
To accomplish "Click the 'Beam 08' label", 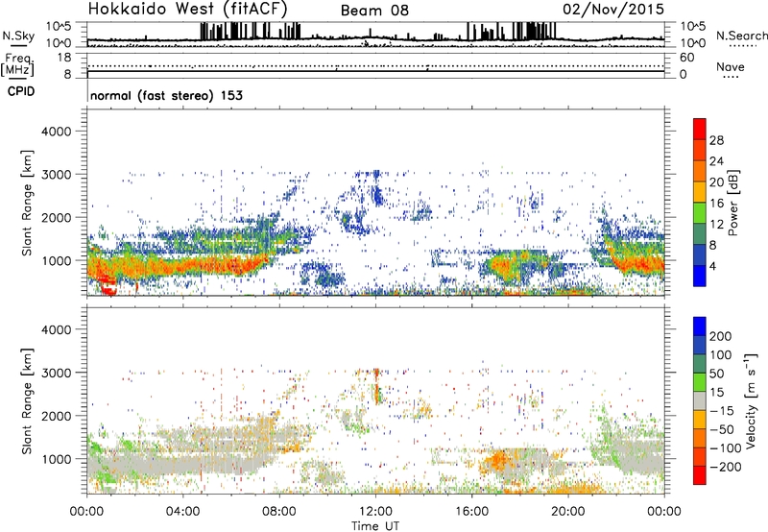I will point(374,11).
